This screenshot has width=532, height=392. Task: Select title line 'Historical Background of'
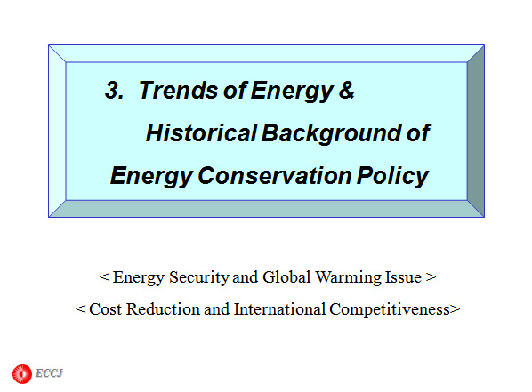coord(288,133)
